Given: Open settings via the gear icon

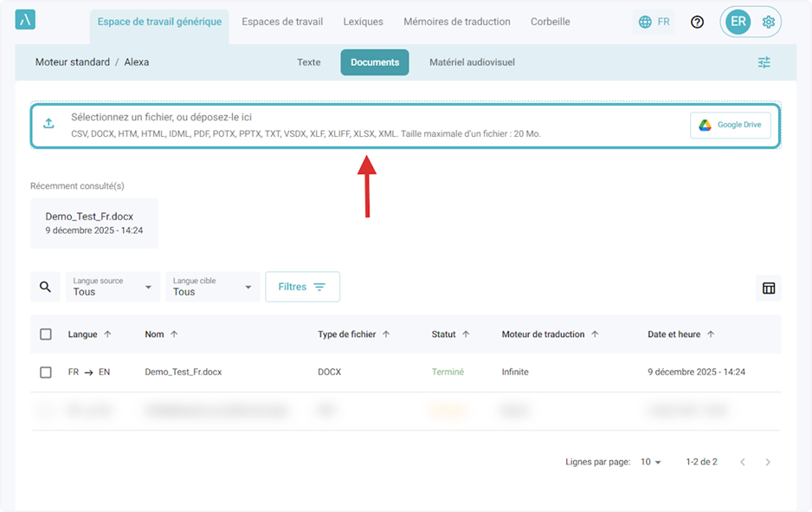Looking at the screenshot, I should coord(768,22).
